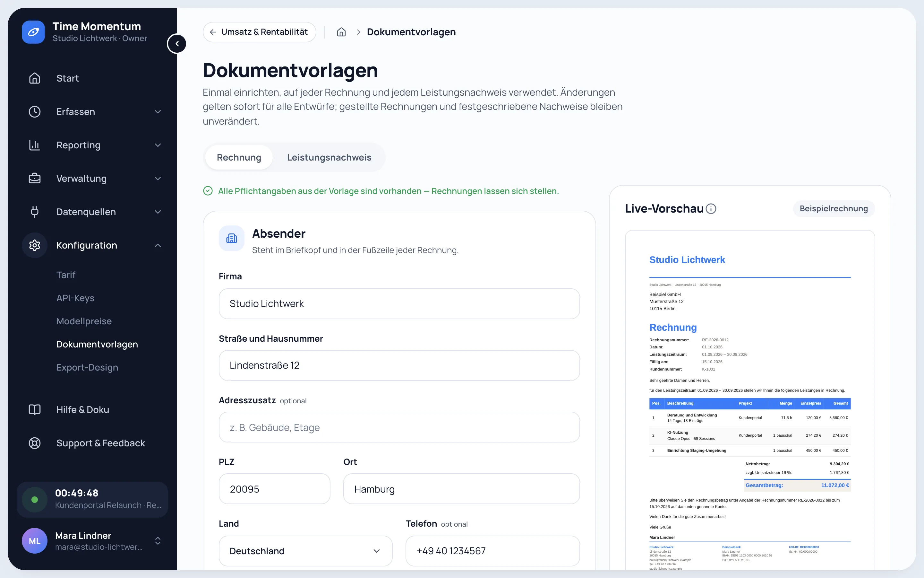The height and width of the screenshot is (578, 924).
Task: Expand the Reporting menu chevron
Action: click(158, 145)
